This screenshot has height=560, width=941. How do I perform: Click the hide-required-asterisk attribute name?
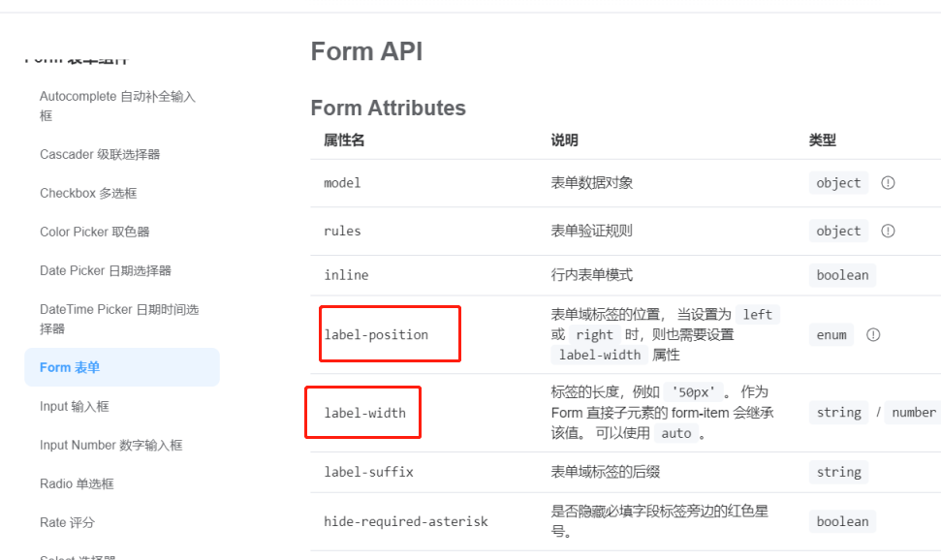(x=406, y=521)
